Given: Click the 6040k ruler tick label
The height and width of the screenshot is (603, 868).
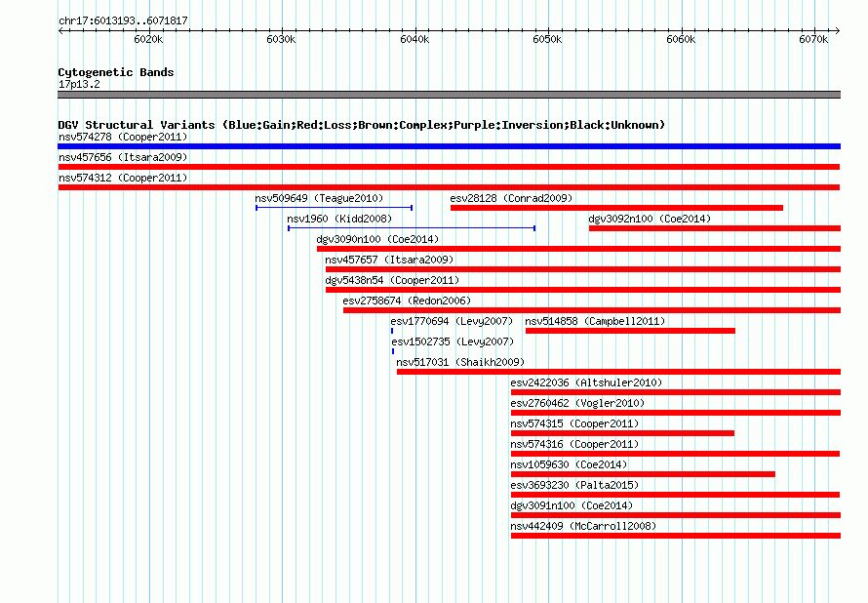Looking at the screenshot, I should click(414, 39).
